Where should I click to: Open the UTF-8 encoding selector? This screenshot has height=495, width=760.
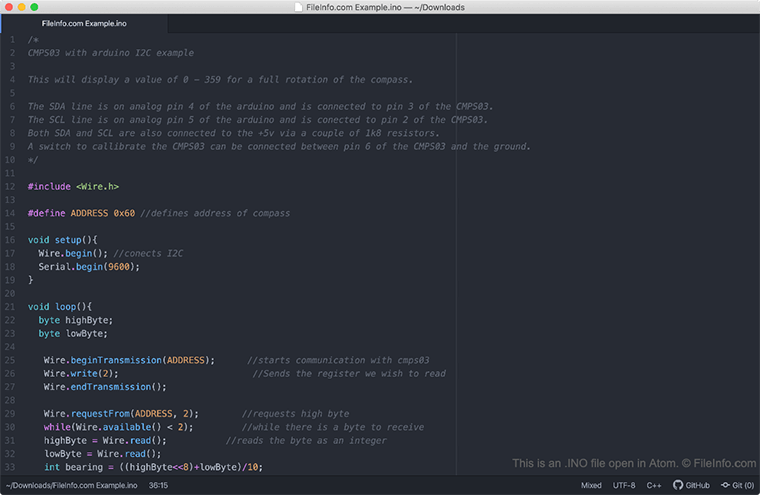(x=624, y=485)
